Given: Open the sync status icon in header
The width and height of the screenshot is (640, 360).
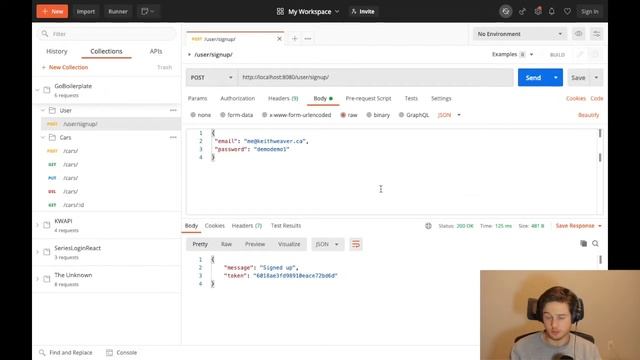Looking at the screenshot, I should pos(506,11).
